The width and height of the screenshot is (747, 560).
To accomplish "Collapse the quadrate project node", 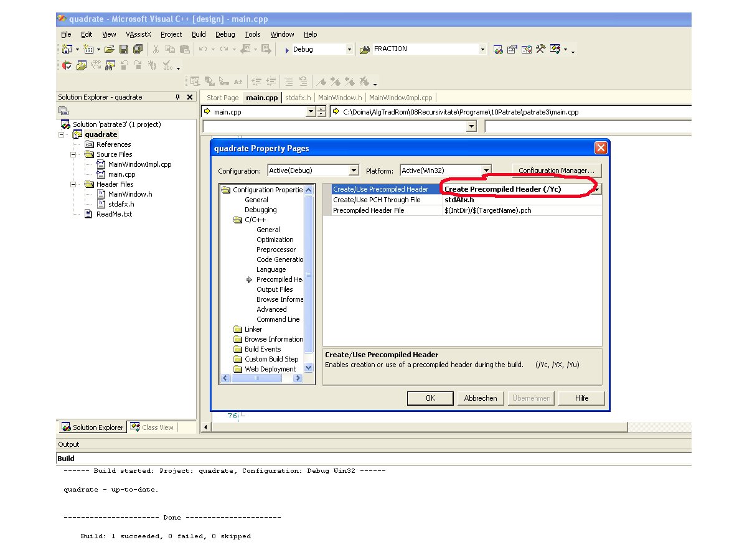I will coord(62,134).
